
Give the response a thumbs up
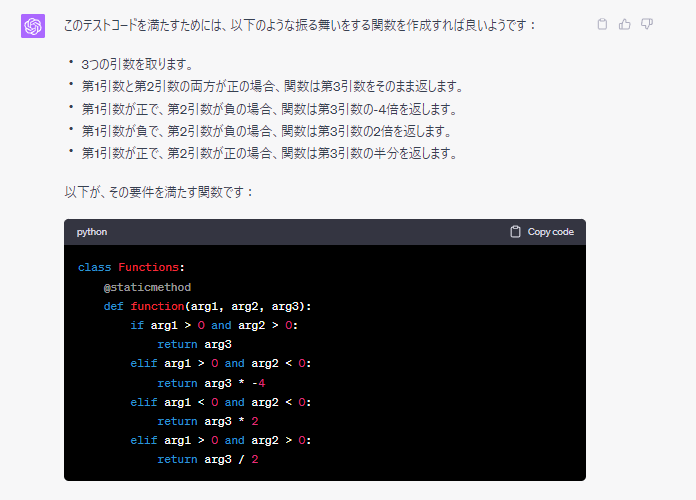click(x=625, y=24)
